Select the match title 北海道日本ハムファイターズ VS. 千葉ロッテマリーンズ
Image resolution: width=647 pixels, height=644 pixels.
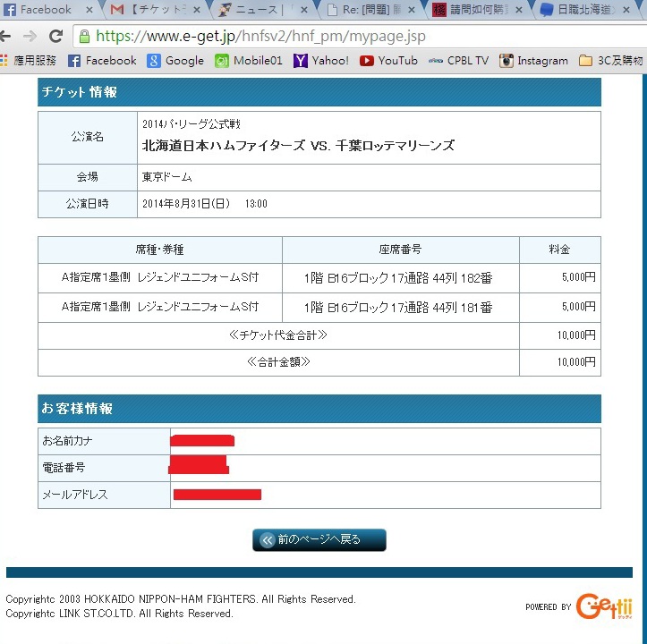point(298,145)
